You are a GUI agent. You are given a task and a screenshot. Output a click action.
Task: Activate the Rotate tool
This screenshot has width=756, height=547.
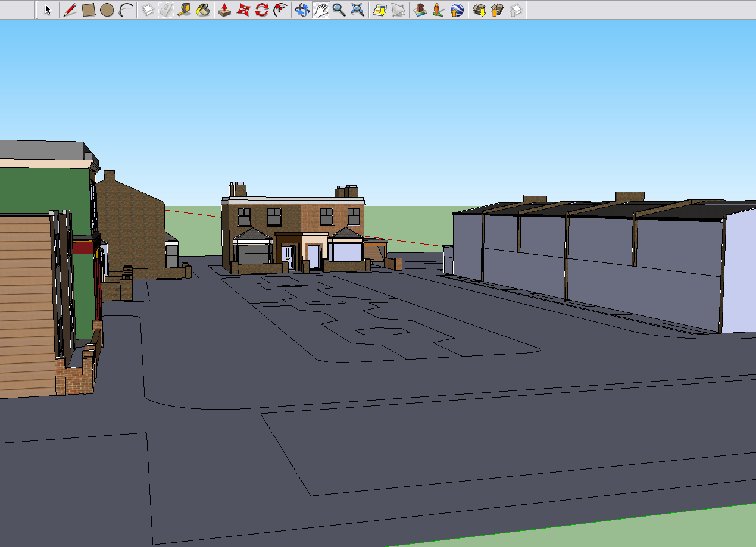[261, 10]
